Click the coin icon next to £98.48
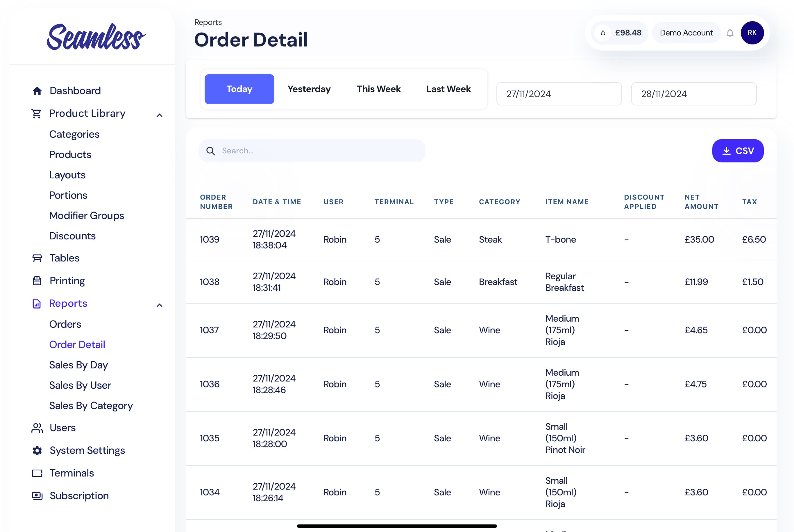 coord(603,33)
